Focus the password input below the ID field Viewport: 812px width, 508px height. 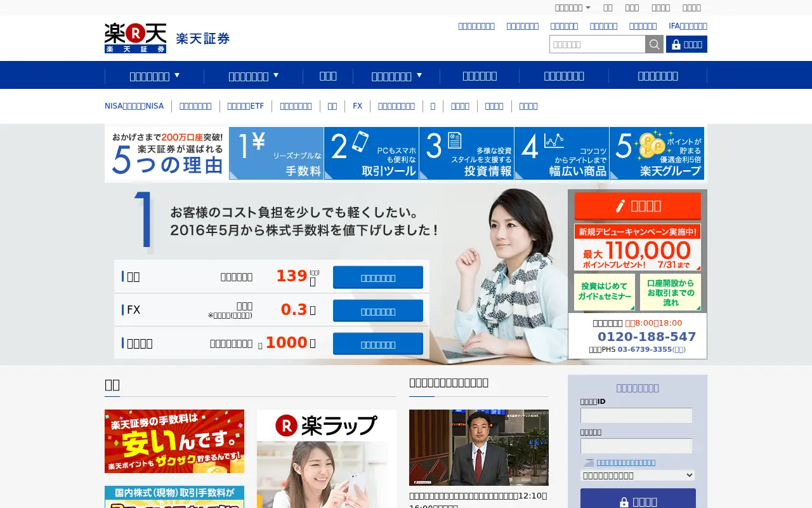click(x=636, y=446)
